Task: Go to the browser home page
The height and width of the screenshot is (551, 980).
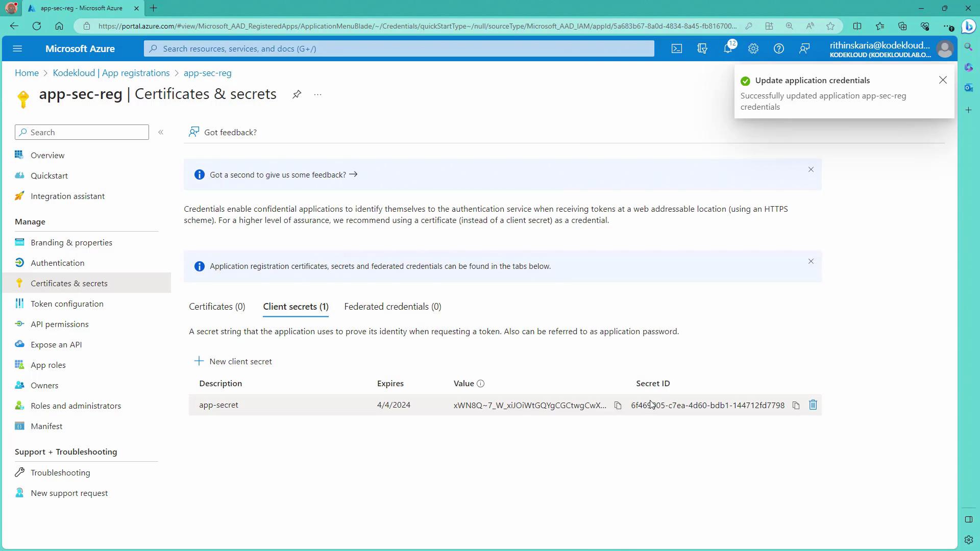Action: [x=59, y=26]
